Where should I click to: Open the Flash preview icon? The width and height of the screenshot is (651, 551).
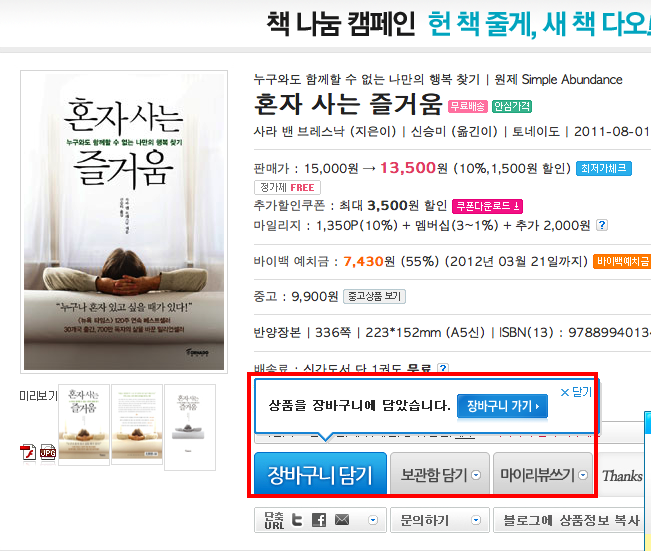click(x=28, y=452)
